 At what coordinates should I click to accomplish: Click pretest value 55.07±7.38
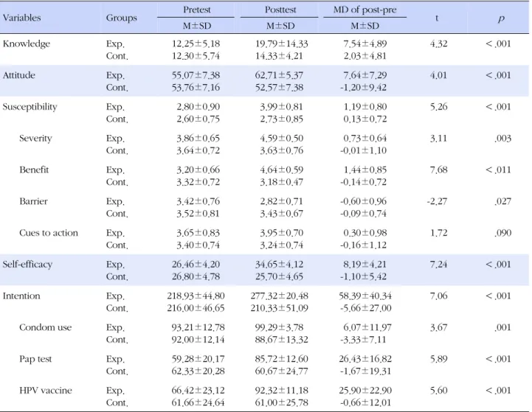tap(196, 75)
